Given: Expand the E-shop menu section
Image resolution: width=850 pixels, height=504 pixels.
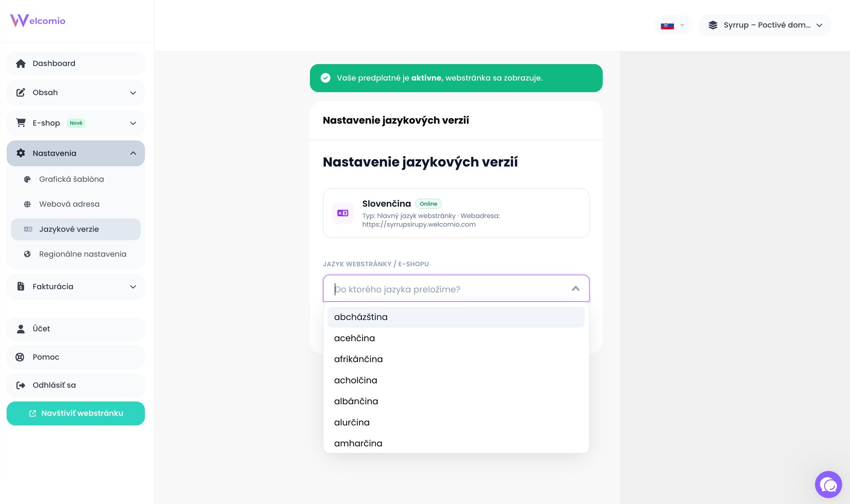Looking at the screenshot, I should (133, 123).
